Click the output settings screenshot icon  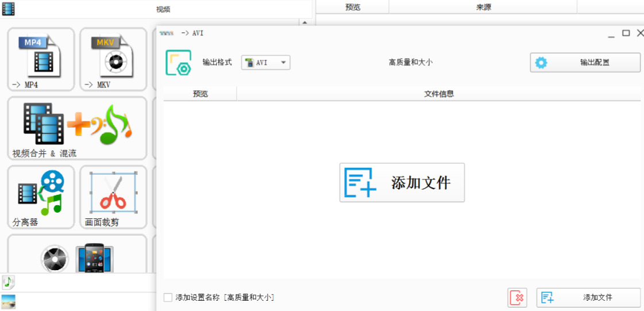click(x=178, y=63)
